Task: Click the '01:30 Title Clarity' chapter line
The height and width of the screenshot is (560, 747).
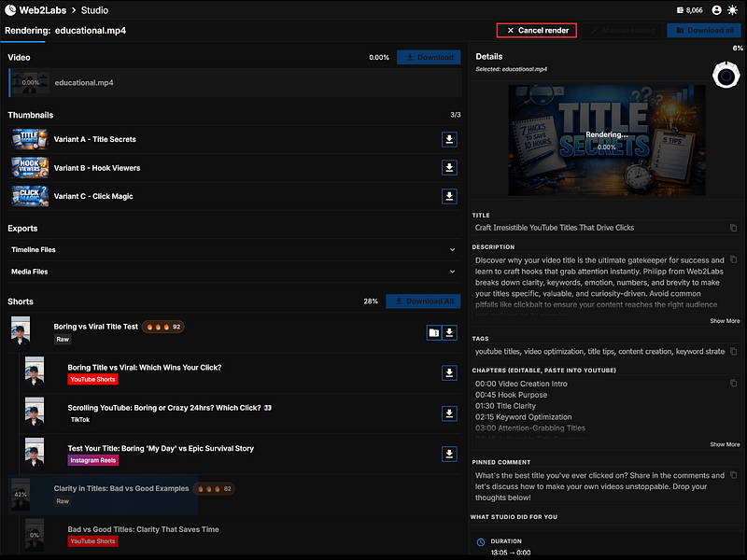Action: tap(505, 406)
